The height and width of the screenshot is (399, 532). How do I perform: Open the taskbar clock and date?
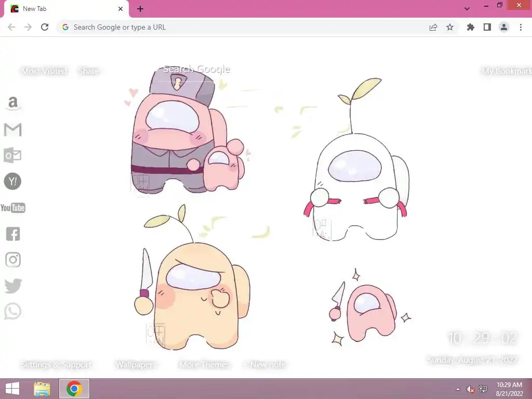(509, 389)
